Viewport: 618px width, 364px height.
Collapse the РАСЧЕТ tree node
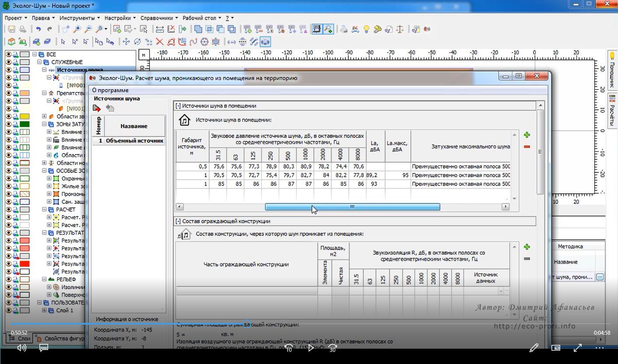pyautogui.click(x=44, y=210)
